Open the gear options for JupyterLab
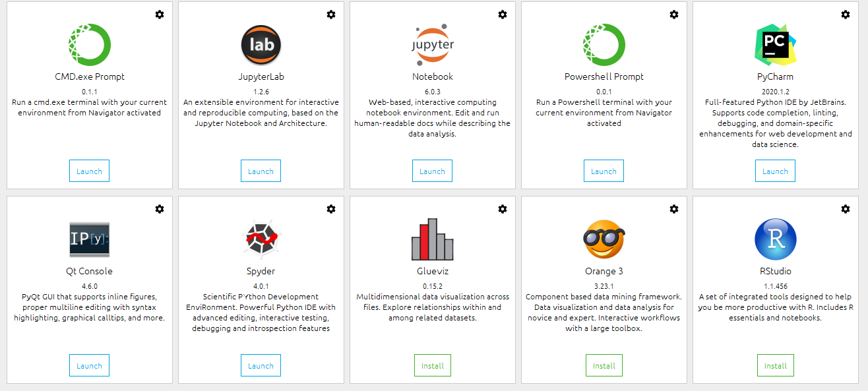Viewport: 868px width, 391px height. [331, 15]
